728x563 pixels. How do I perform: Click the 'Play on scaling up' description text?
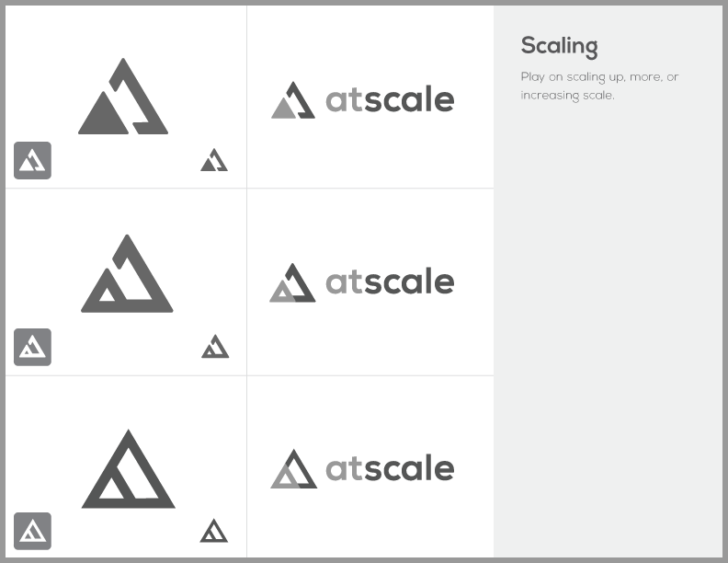(599, 86)
